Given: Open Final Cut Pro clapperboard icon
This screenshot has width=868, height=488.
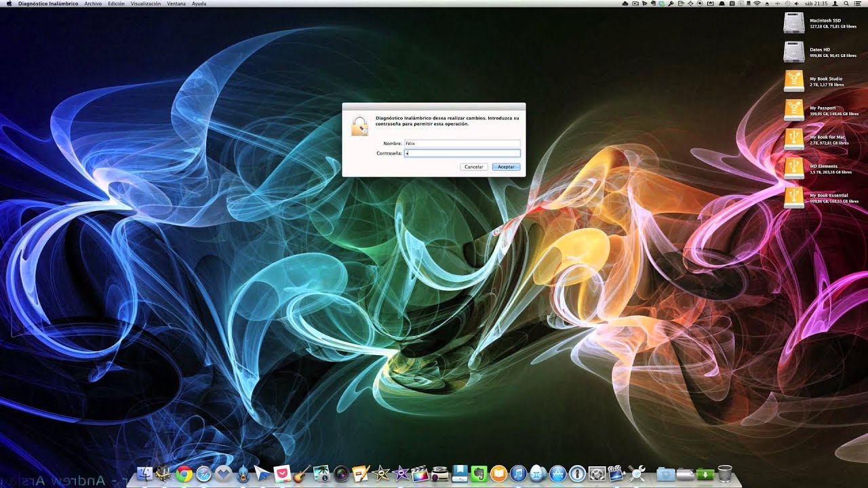Looking at the screenshot, I should (420, 474).
